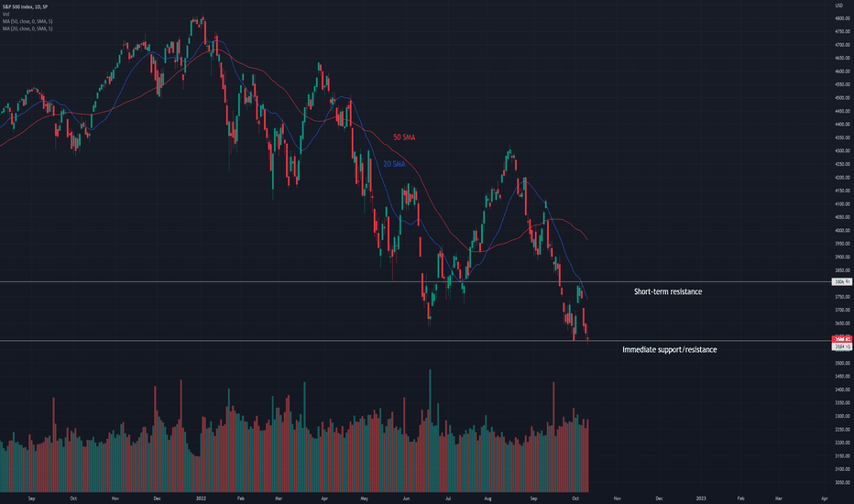Click the red current price label

[842, 339]
